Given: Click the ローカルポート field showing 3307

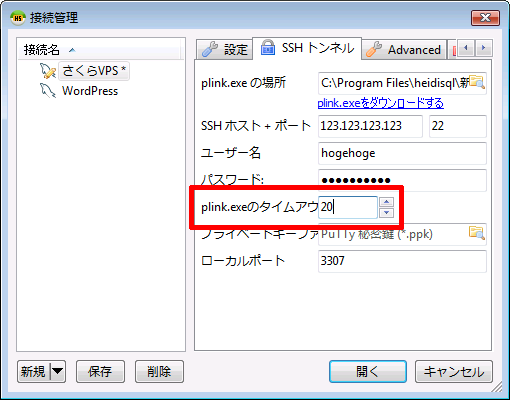Looking at the screenshot, I should tap(402, 261).
